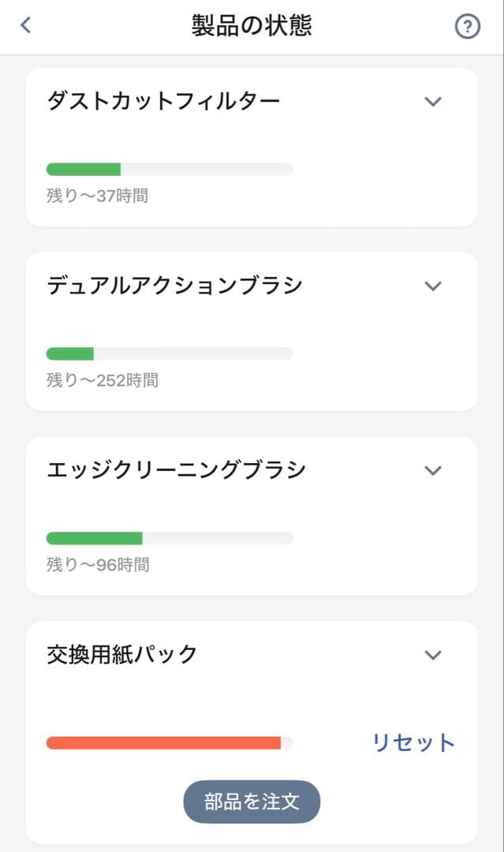Open the help icon at top right

click(x=467, y=26)
